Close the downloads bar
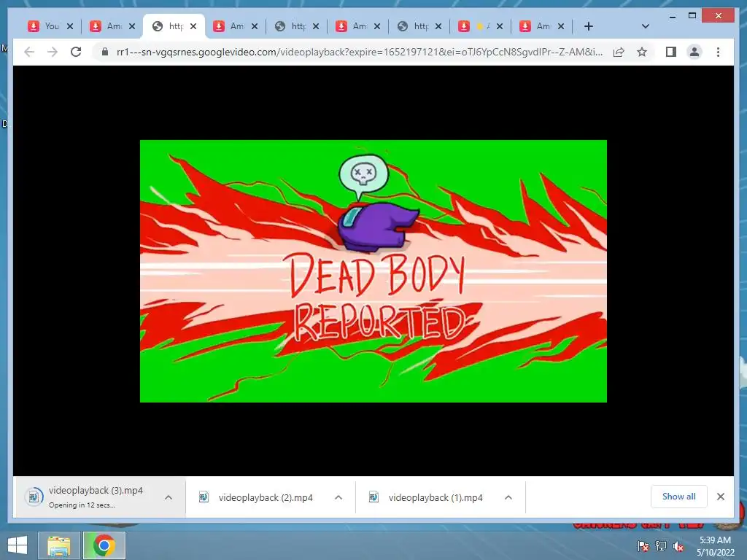 tap(721, 497)
